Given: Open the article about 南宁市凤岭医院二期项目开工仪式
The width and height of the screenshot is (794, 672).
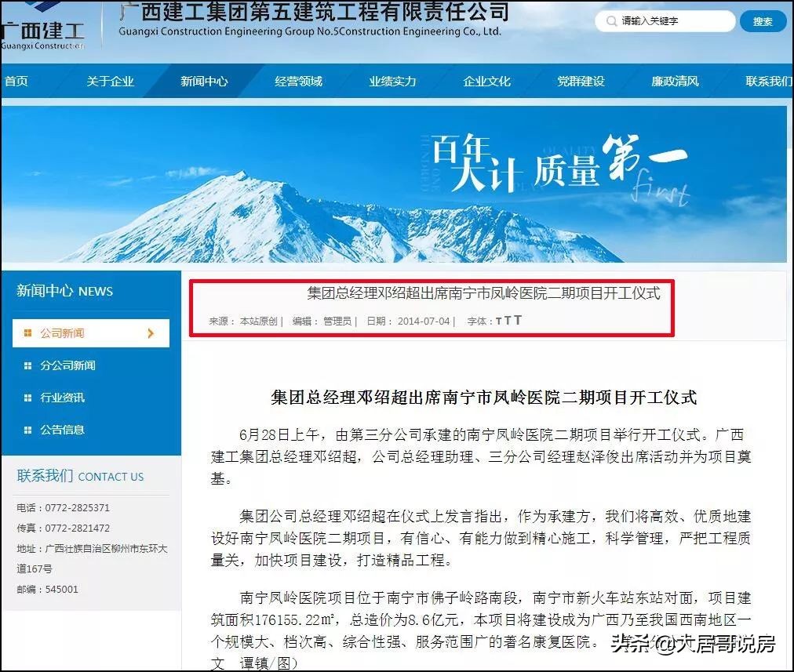Looking at the screenshot, I should (x=483, y=294).
